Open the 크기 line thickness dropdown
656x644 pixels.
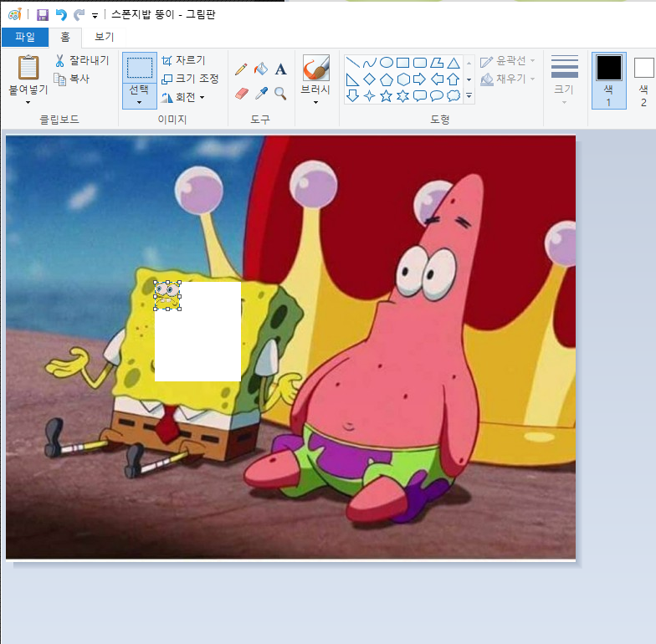564,79
